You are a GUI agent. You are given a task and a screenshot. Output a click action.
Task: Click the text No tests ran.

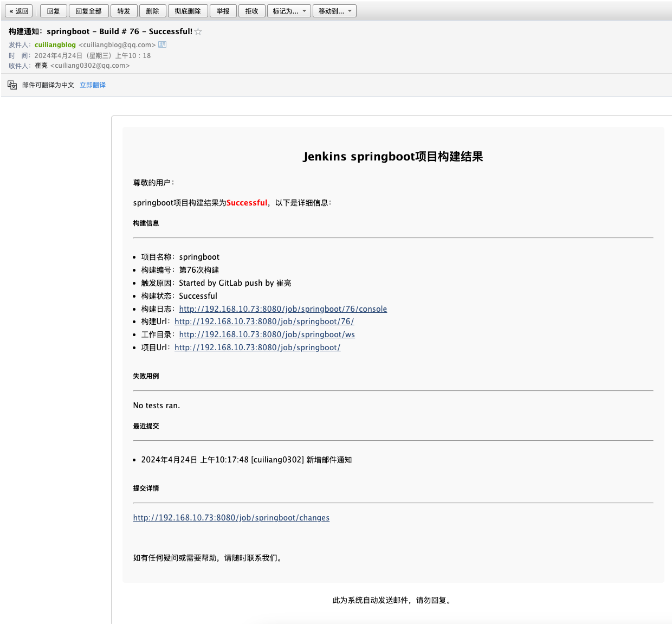(157, 406)
